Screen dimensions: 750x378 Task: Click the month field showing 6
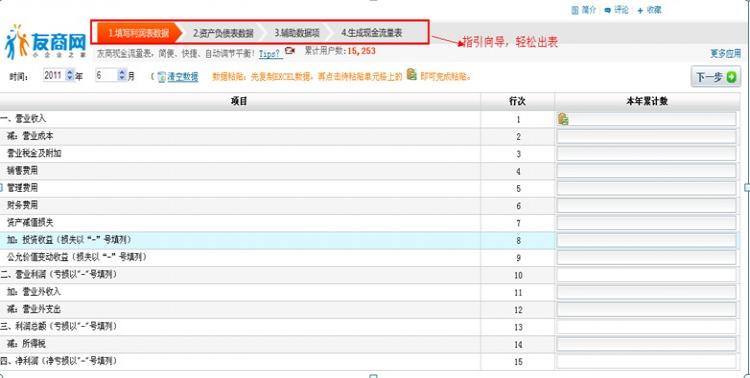106,75
